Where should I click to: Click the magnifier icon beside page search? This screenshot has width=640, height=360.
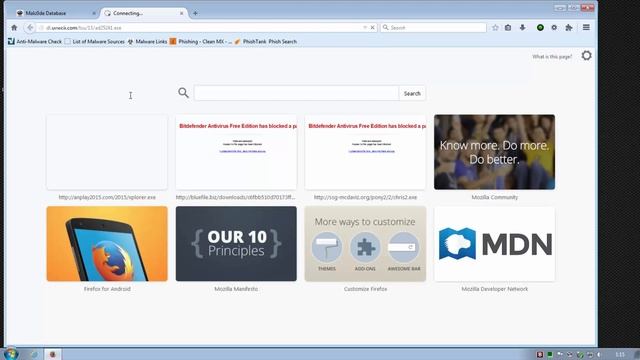[183, 93]
